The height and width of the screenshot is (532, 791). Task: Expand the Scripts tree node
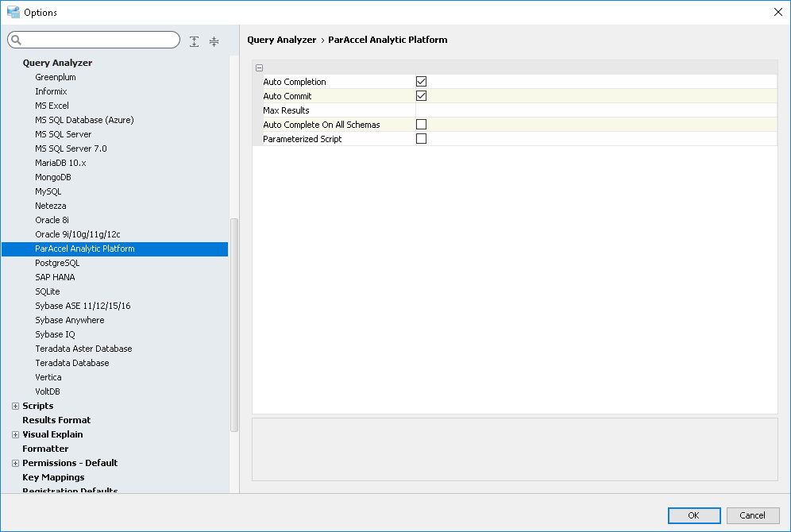(x=15, y=407)
